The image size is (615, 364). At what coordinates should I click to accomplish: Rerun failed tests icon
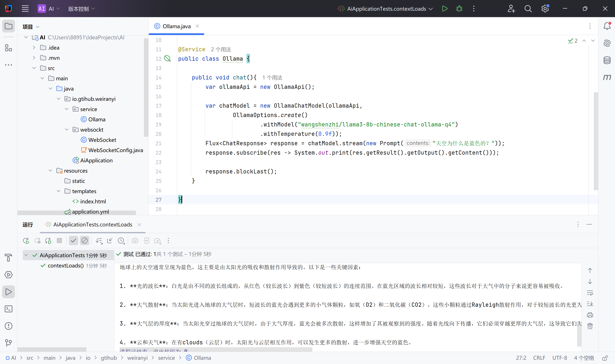pyautogui.click(x=37, y=241)
